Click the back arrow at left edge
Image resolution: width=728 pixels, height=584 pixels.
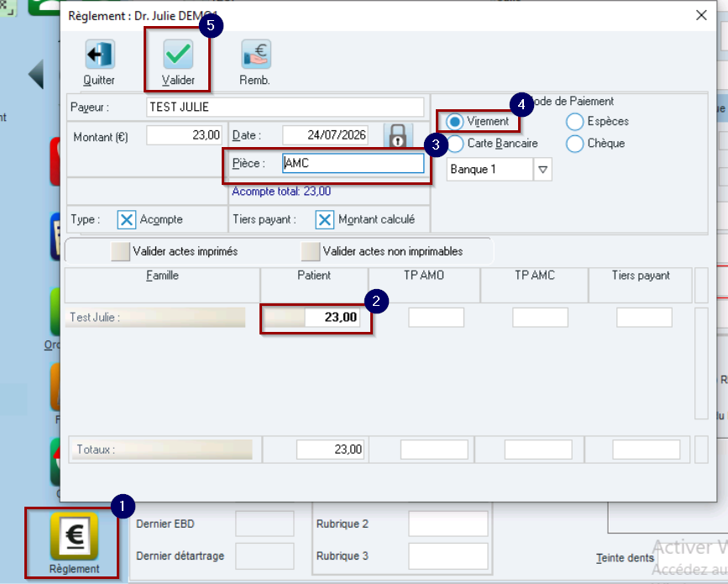coord(36,74)
